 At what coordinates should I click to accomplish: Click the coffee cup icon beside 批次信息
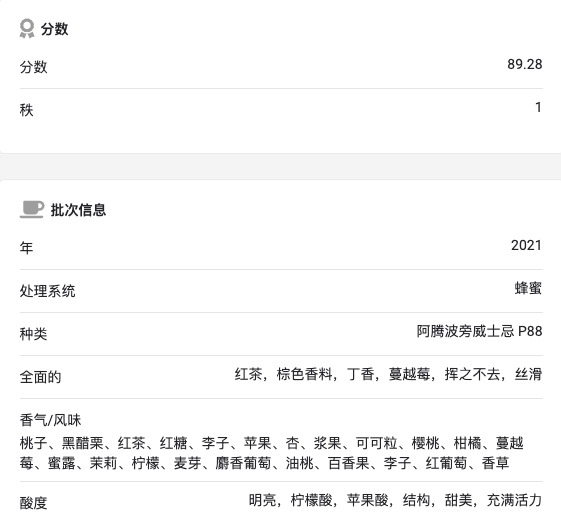(31, 209)
